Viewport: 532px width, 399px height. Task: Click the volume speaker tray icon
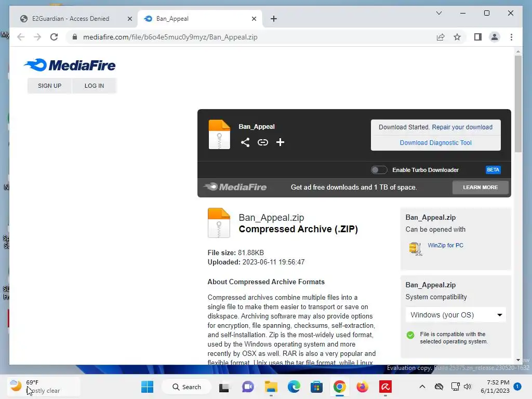468,387
